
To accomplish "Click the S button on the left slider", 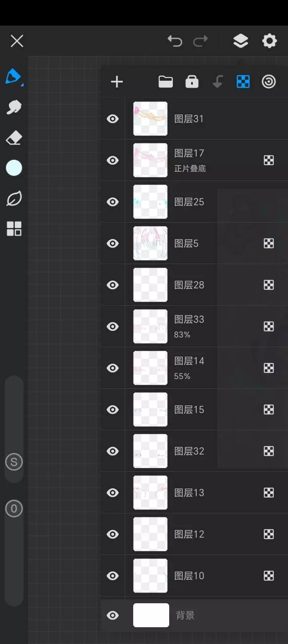I will pos(14,462).
